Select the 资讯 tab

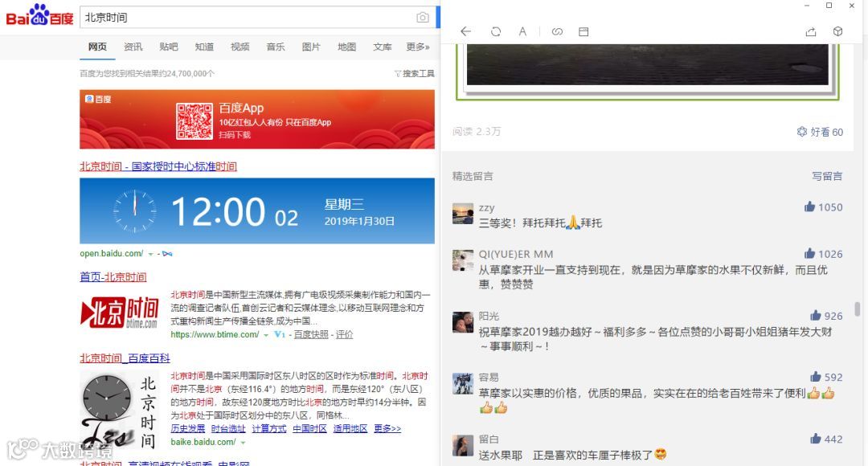coord(133,47)
